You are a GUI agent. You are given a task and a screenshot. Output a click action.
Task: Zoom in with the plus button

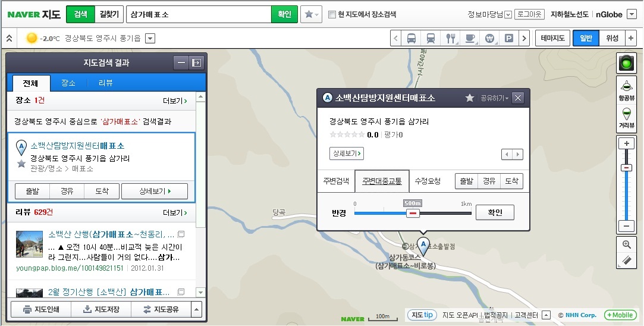(626, 143)
